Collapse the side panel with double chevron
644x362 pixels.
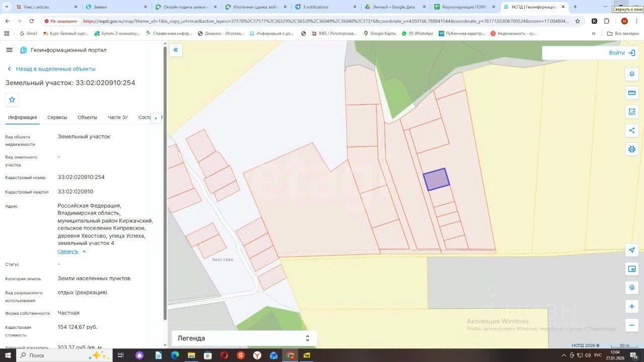[176, 50]
